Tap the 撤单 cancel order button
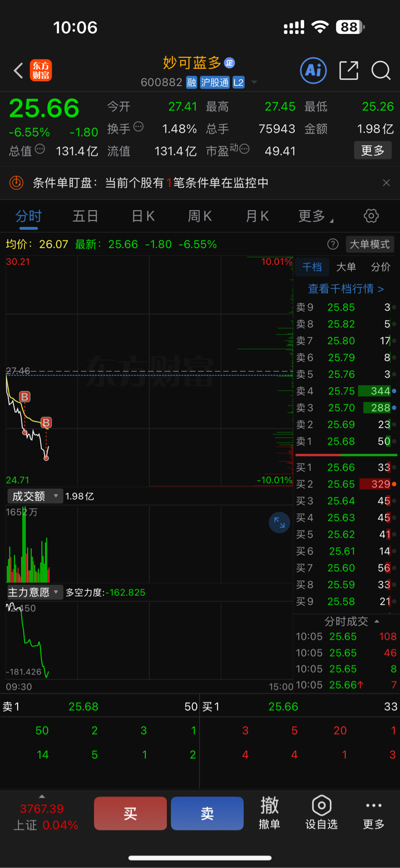Viewport: 400px width, 868px height. click(x=269, y=813)
